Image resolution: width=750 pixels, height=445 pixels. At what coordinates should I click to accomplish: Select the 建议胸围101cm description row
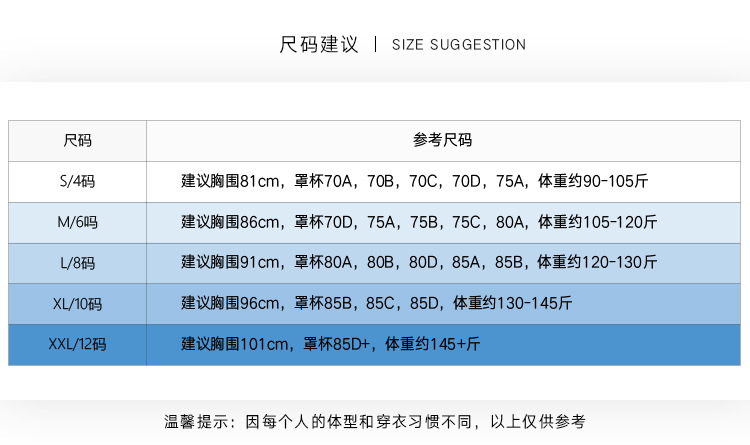(330, 344)
